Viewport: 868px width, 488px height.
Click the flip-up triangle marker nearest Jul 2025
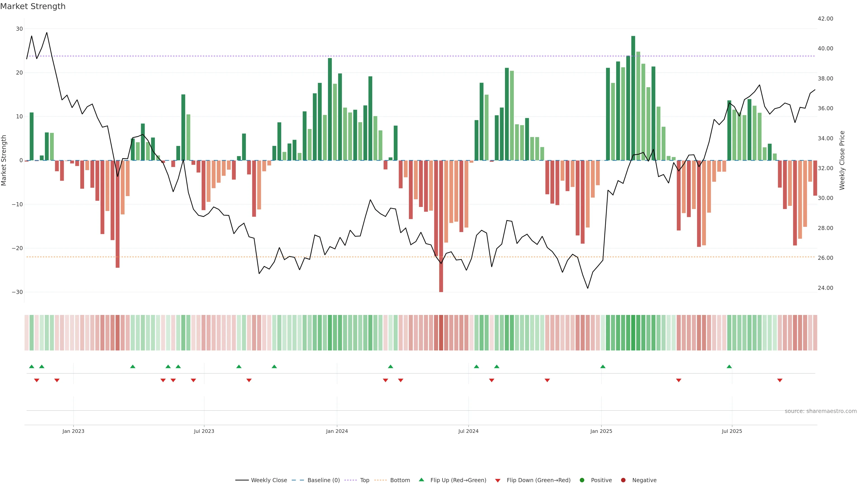(729, 366)
